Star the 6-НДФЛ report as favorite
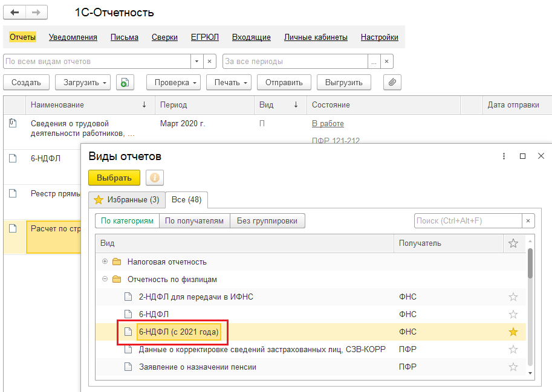The image size is (552, 392). 513,314
